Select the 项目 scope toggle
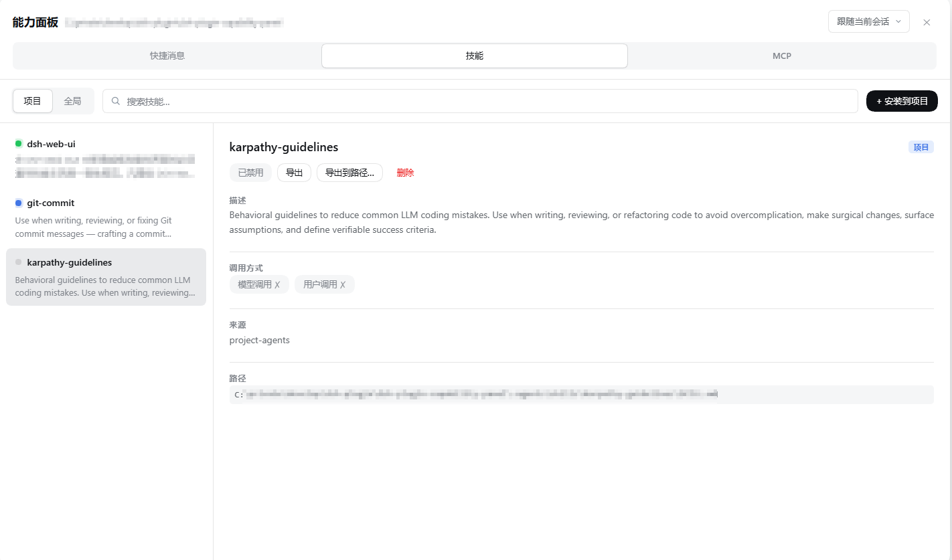This screenshot has height=560, width=952. coord(33,101)
